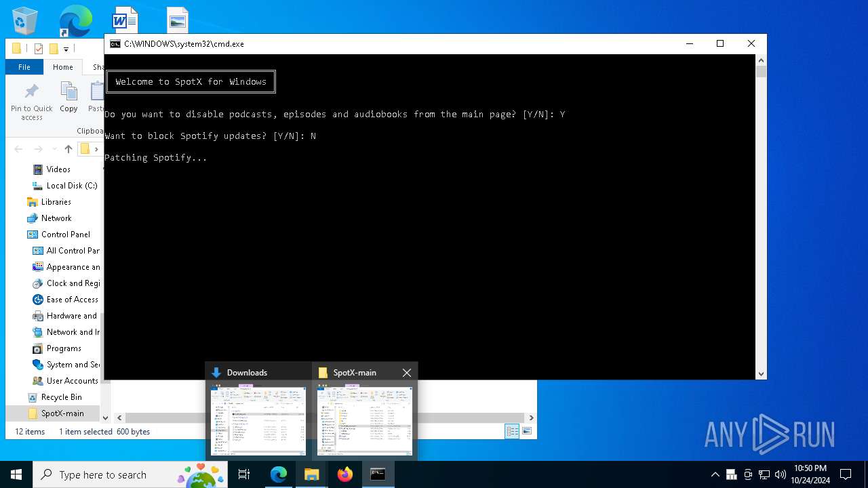Open Task View on the taskbar
Image resolution: width=868 pixels, height=488 pixels.
click(x=244, y=474)
